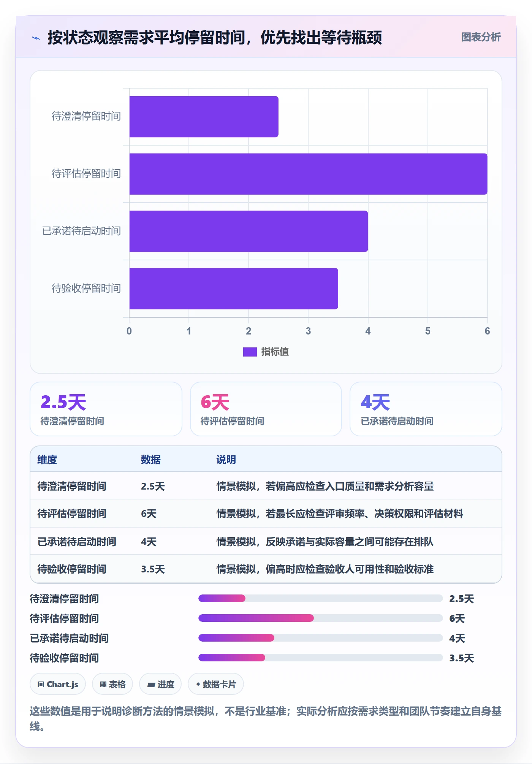Click the 图表分析 badge in the header
This screenshot has height=764, width=532.
pos(481,37)
